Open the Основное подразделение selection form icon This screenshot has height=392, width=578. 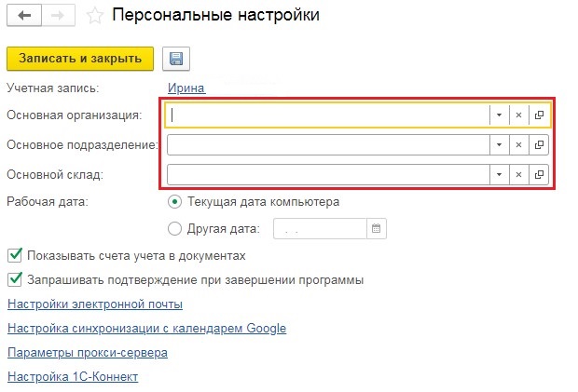(x=539, y=145)
